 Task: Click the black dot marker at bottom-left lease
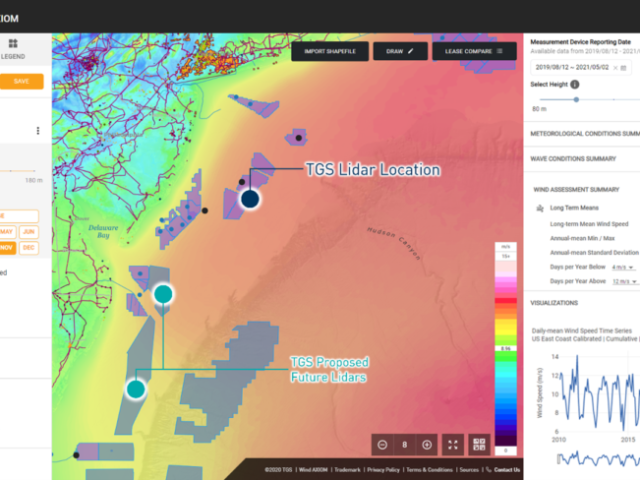76,455
